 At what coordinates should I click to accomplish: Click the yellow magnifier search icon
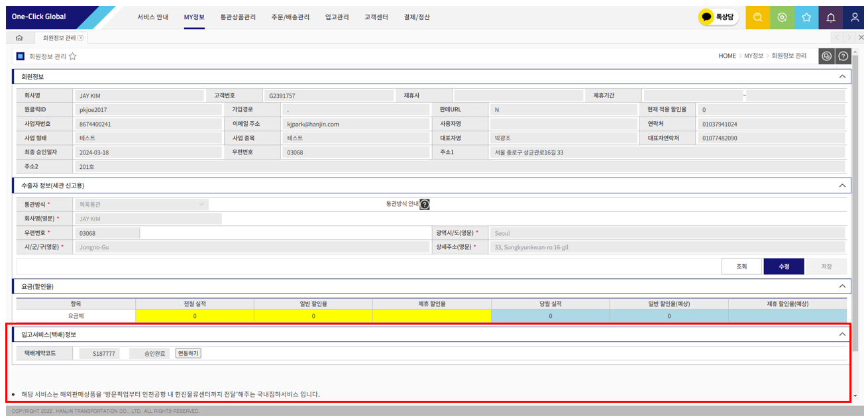758,17
